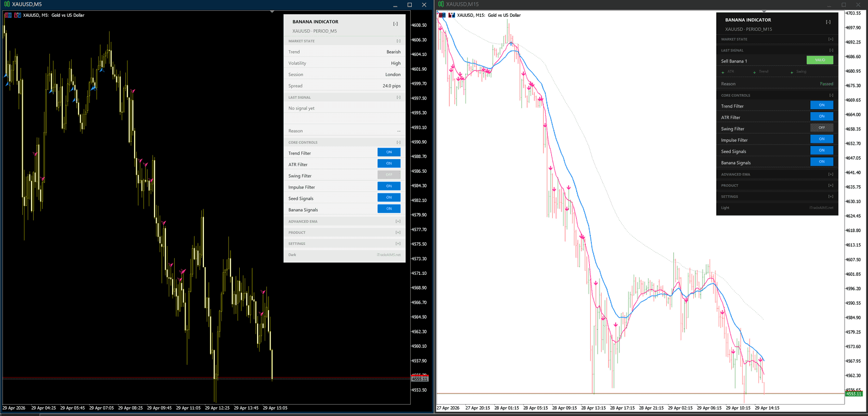The height and width of the screenshot is (416, 868).
Task: Click the XAUUSD,M15 window title chart icon
Action: (441, 4)
